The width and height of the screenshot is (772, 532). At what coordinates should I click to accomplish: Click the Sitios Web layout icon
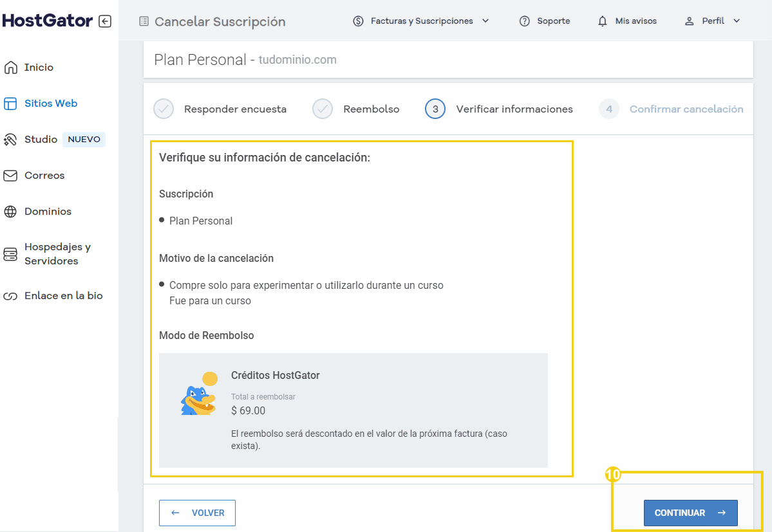click(10, 104)
